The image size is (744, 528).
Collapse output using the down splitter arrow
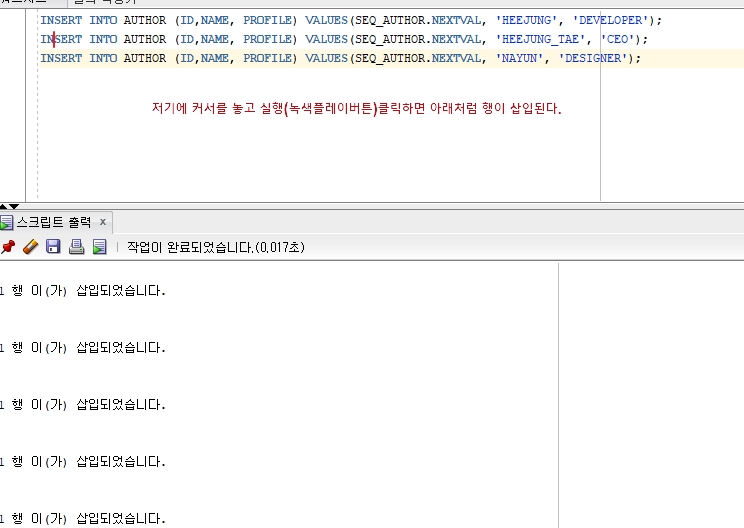tap(14, 206)
